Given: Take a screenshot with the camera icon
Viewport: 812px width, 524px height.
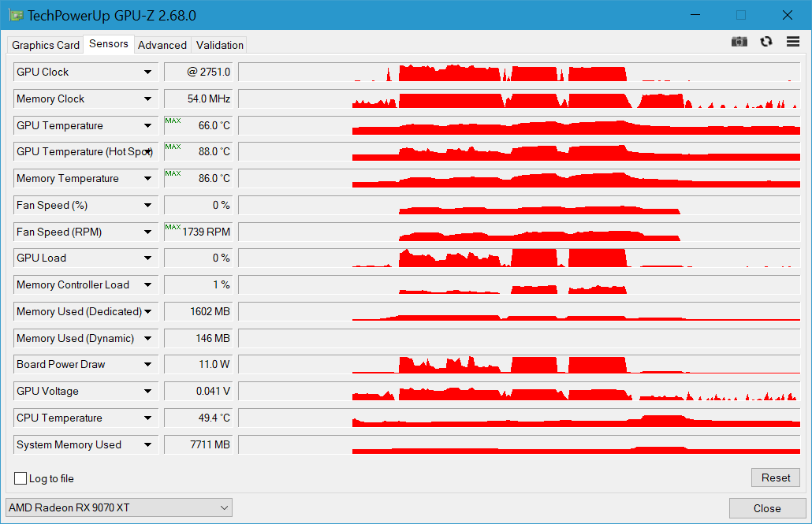Looking at the screenshot, I should click(739, 42).
